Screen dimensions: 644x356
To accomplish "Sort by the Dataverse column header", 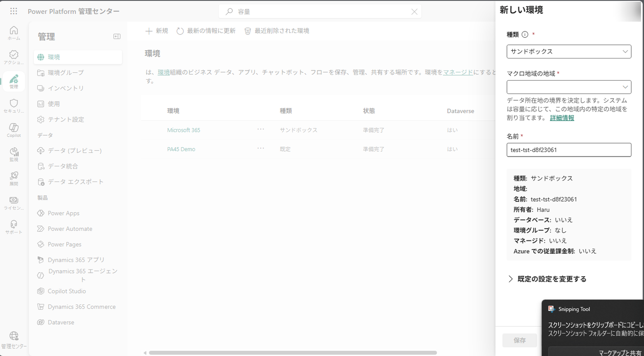I will point(460,111).
